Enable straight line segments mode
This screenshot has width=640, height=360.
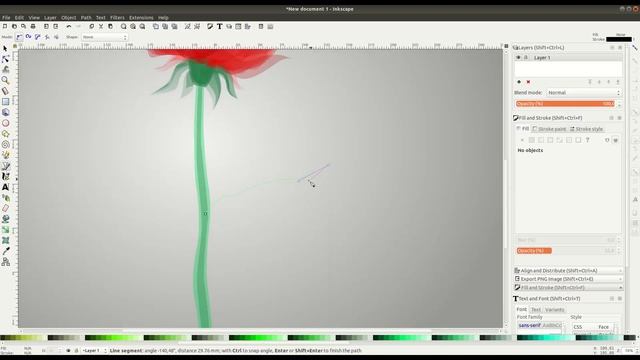tap(47, 37)
